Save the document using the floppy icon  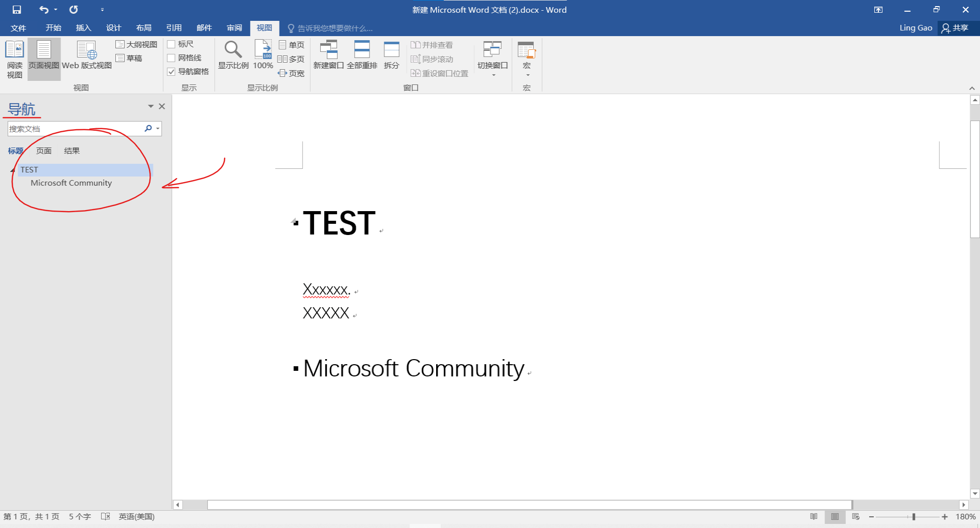(17, 10)
